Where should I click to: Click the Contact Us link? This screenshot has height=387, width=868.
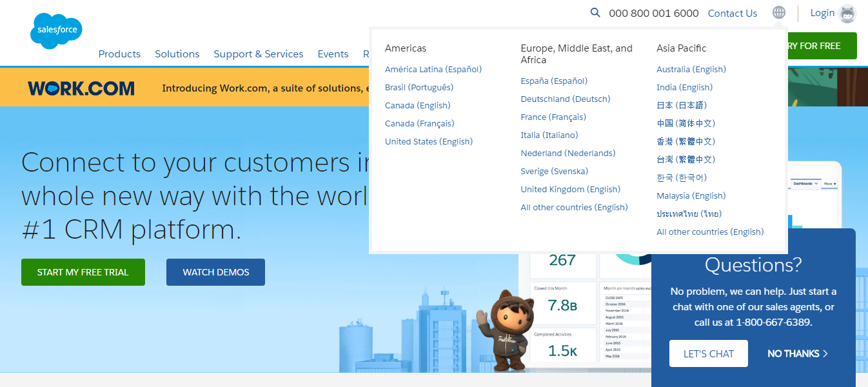(733, 14)
